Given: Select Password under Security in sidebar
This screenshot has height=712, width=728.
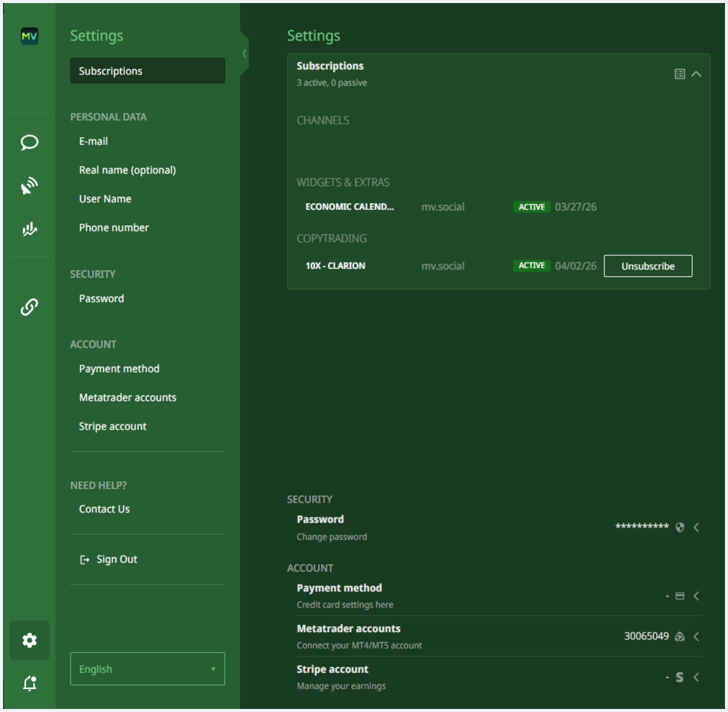Looking at the screenshot, I should pos(101,298).
